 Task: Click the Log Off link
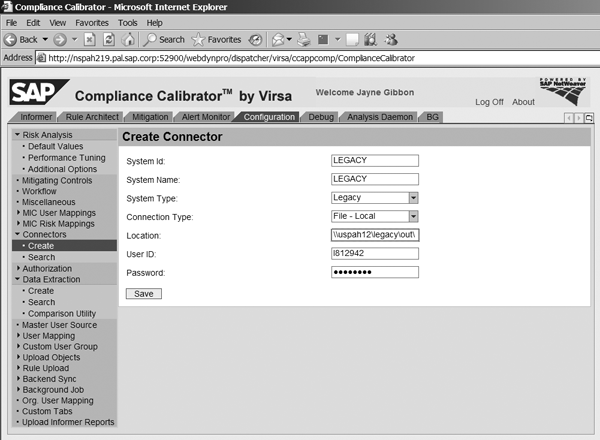click(x=489, y=102)
